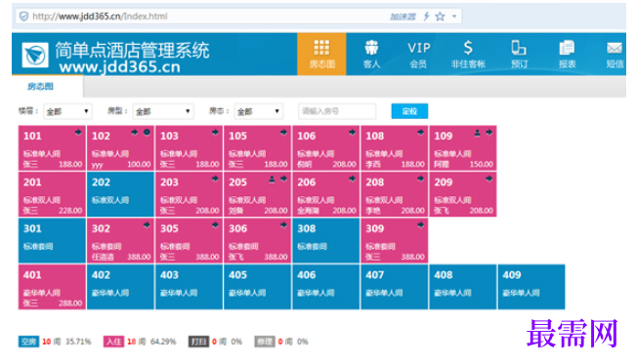Viewport: 636px width, 364px height.
Task: Select occupied room 201 tile
Action: [x=52, y=194]
